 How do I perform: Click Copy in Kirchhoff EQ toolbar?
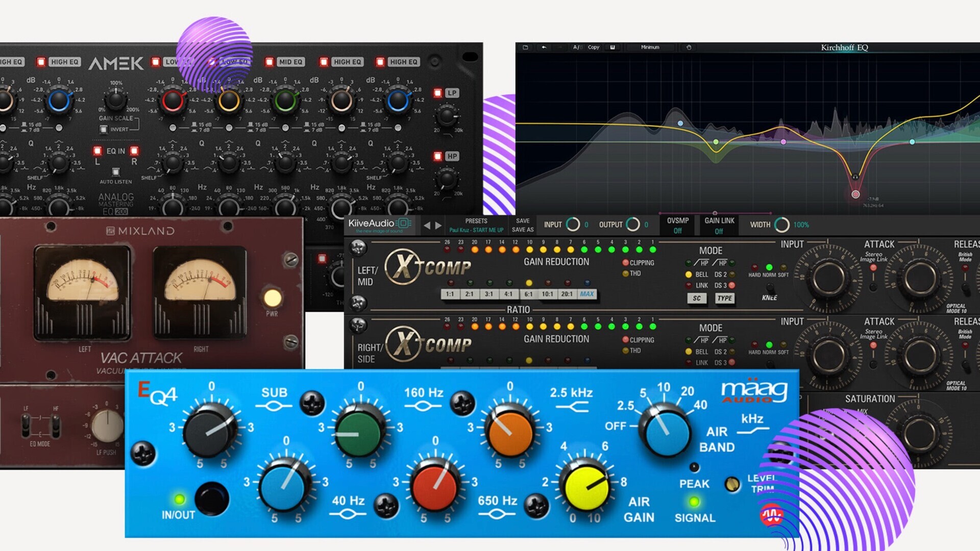(x=594, y=47)
